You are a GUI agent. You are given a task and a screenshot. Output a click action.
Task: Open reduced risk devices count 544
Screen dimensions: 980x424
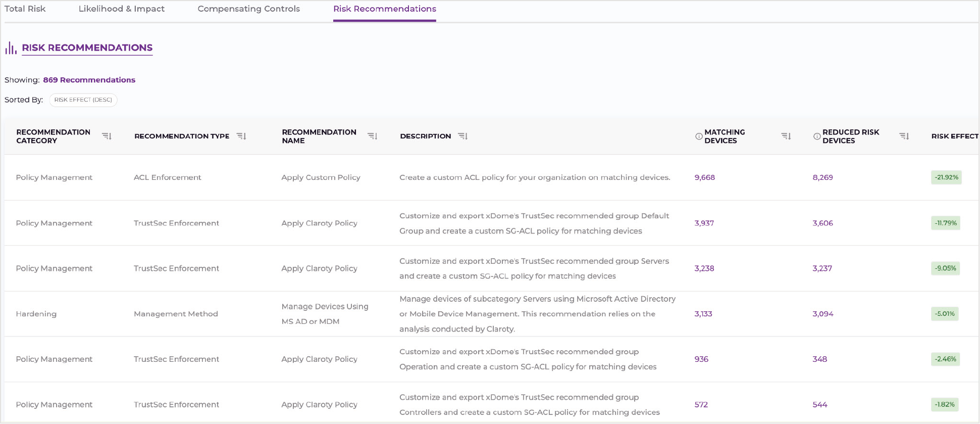(820, 405)
